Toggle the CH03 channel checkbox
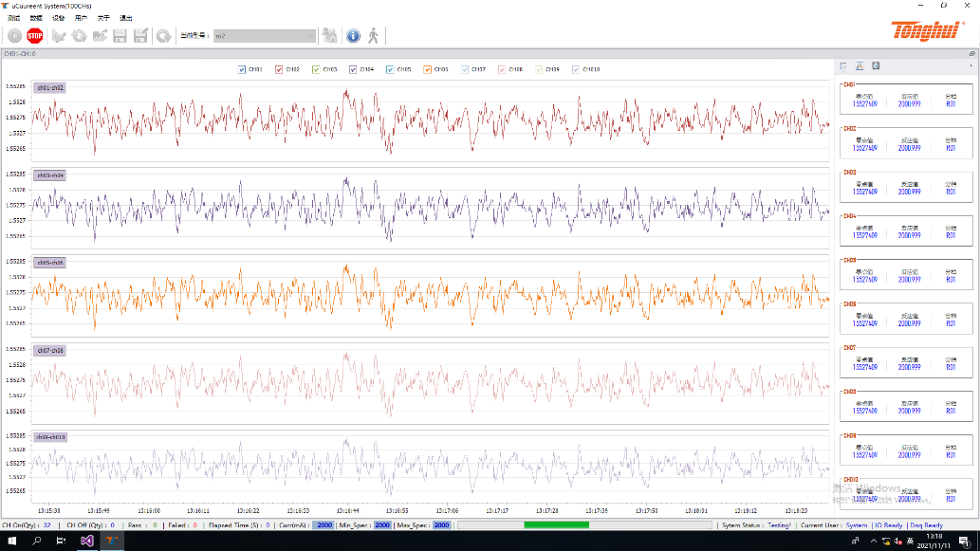 317,69
